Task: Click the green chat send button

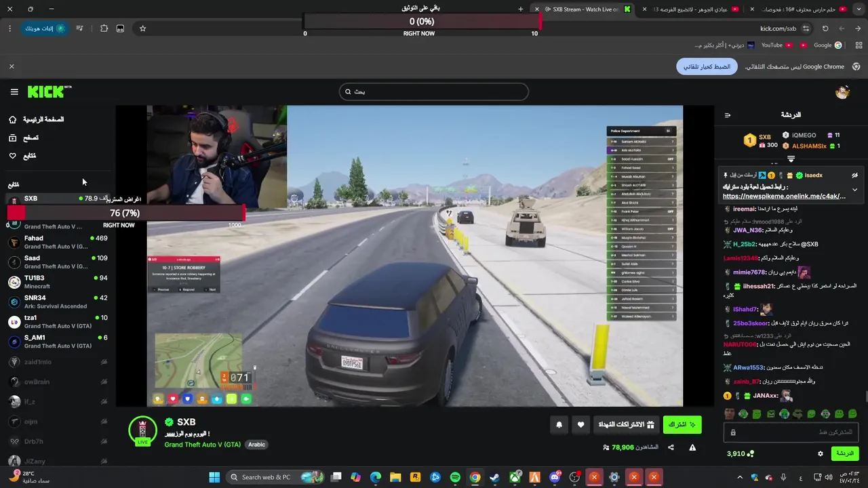Action: click(845, 453)
